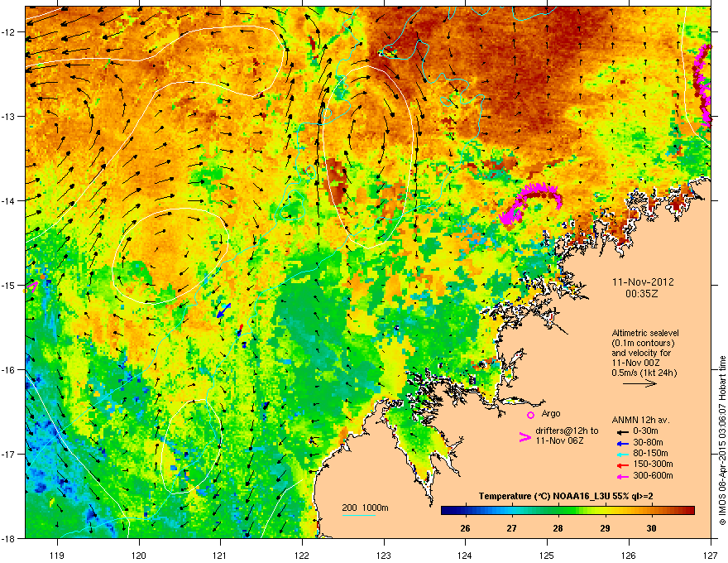Click the 'and velocity for' text line
The width and height of the screenshot is (728, 563).
pyautogui.click(x=640, y=353)
